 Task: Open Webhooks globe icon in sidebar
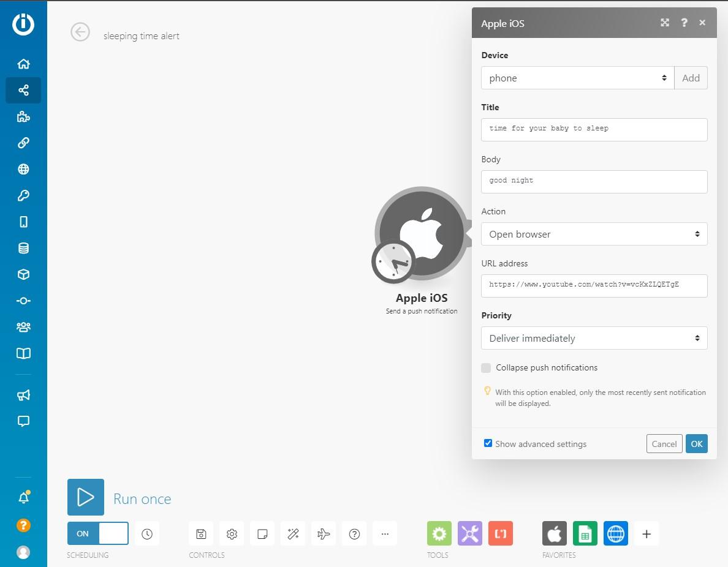point(23,169)
